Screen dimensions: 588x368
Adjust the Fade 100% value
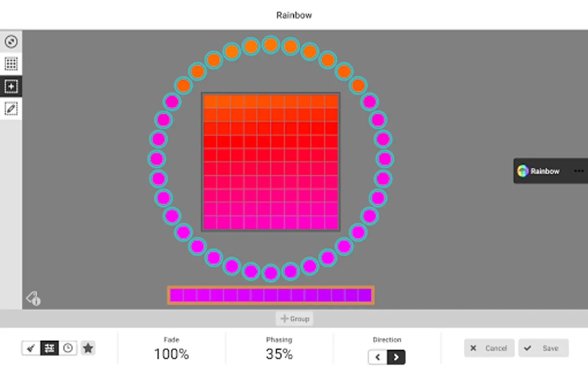pyautogui.click(x=171, y=354)
